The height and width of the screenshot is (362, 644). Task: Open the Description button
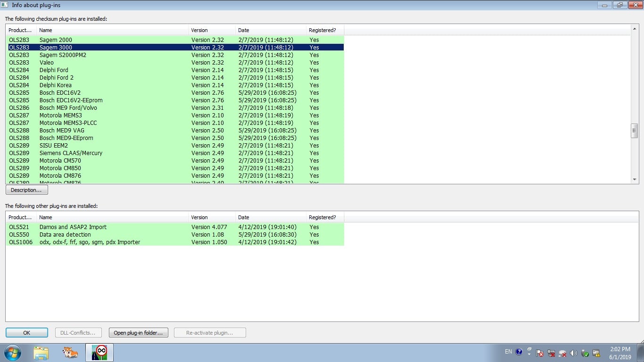[x=26, y=190]
